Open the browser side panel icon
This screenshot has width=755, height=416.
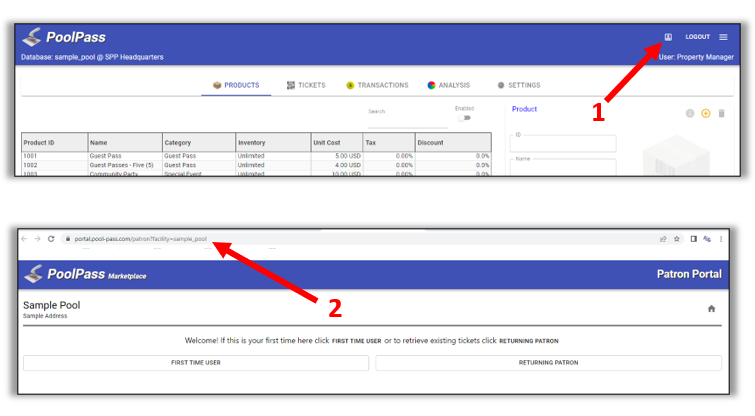pos(693,239)
